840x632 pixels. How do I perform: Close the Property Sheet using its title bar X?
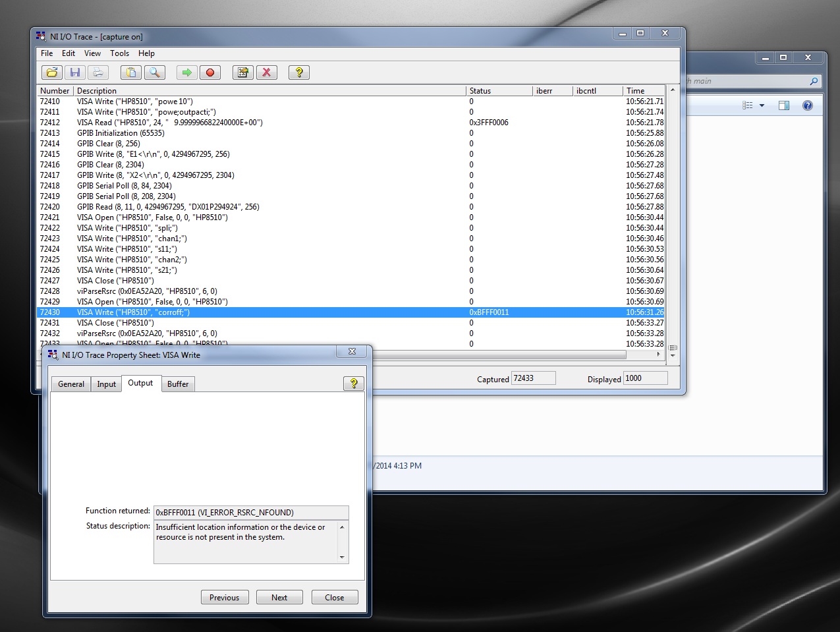point(352,352)
